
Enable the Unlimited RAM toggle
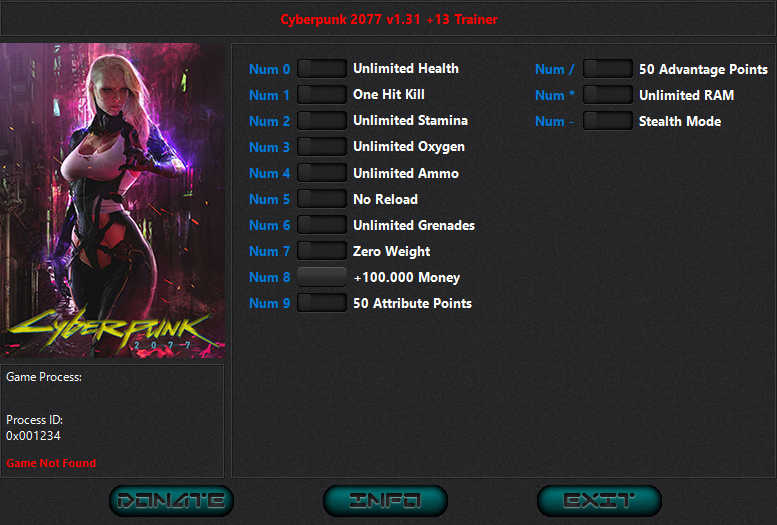[608, 95]
